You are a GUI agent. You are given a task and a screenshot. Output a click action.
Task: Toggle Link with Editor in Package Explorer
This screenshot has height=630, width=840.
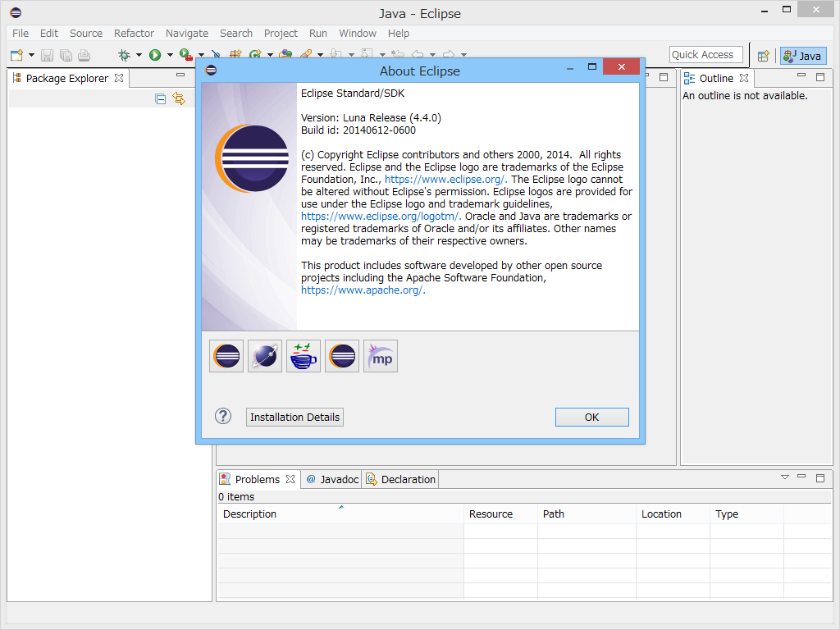[179, 98]
